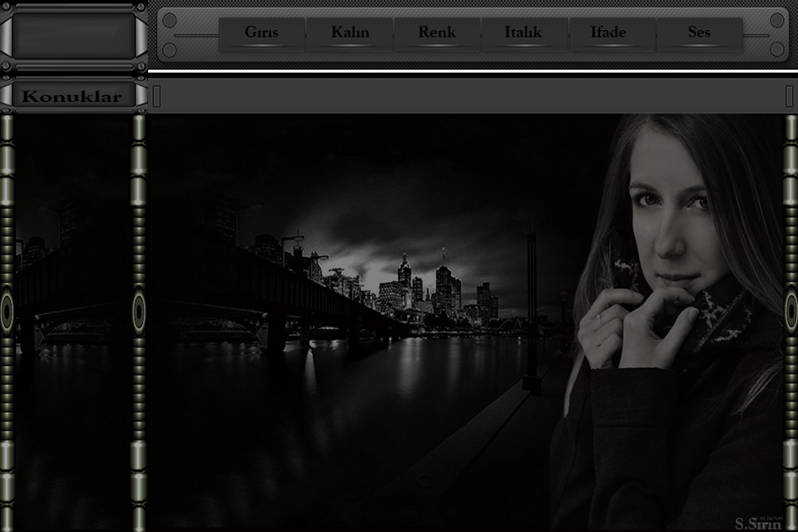
Task: Select the Konuklar guest list header
Action: pos(71,97)
